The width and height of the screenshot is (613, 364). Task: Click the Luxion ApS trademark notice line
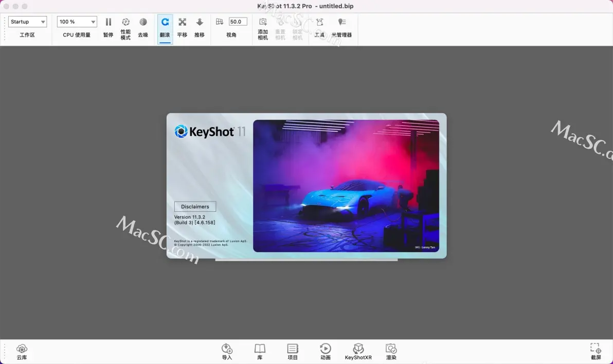211,241
